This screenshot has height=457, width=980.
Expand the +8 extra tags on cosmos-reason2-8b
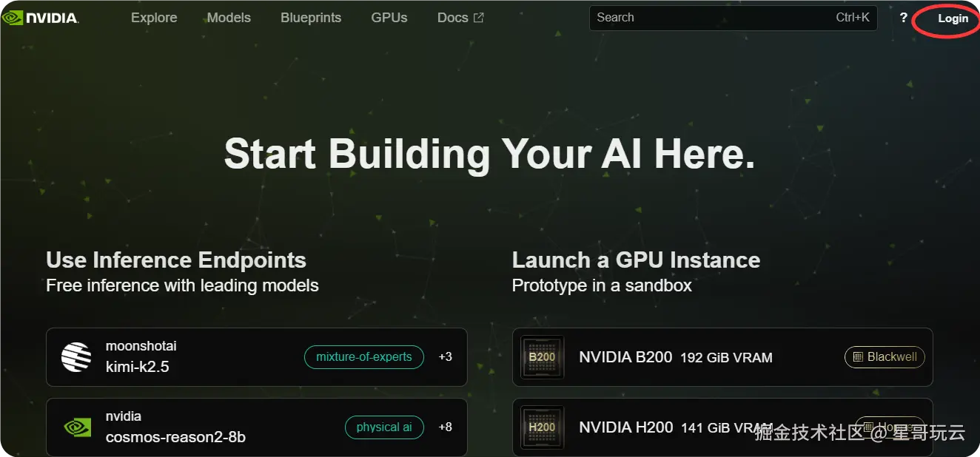(445, 427)
